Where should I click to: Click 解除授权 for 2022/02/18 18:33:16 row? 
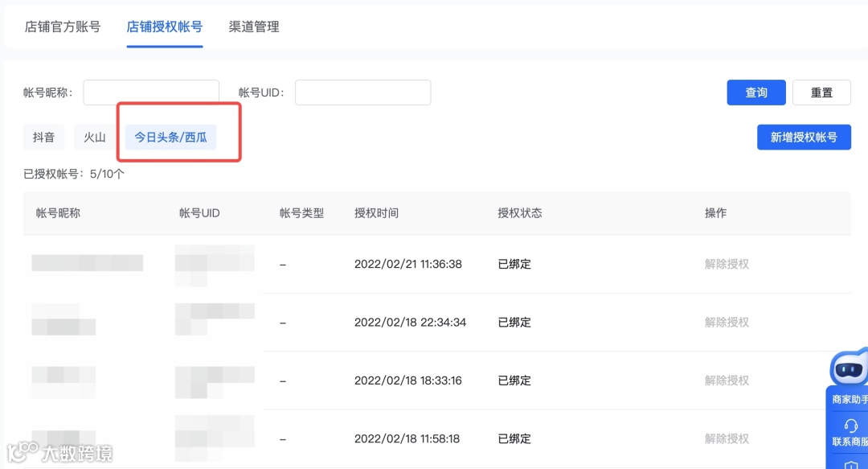(727, 381)
